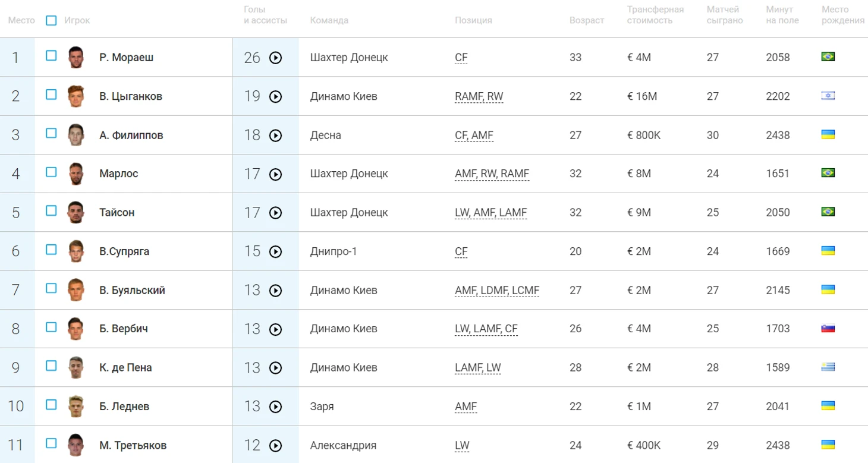Click Uruguay flag in К. де Пена's row
Image resolution: width=868 pixels, height=463 pixels.
pos(828,367)
